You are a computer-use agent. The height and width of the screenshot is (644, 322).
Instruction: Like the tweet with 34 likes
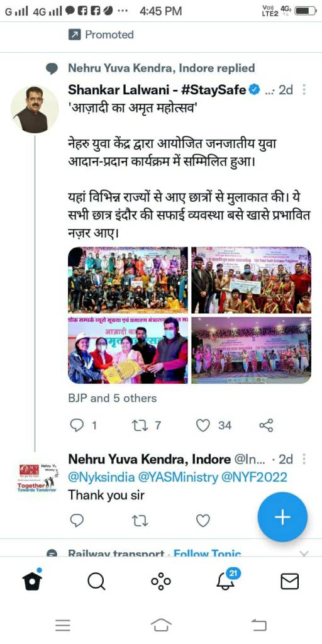click(x=203, y=425)
